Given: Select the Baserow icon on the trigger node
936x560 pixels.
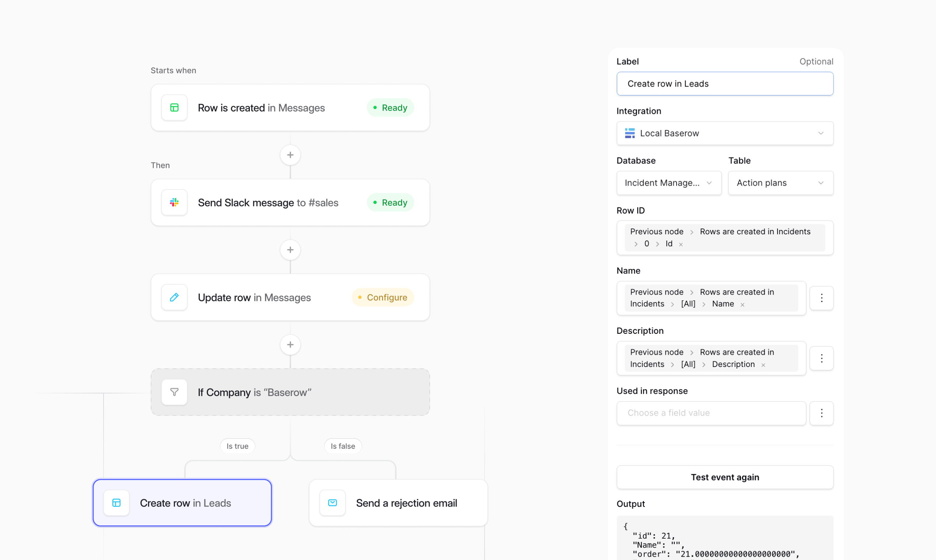Looking at the screenshot, I should [x=174, y=107].
